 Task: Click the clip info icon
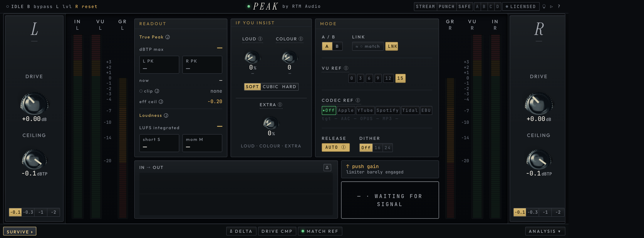tap(157, 91)
